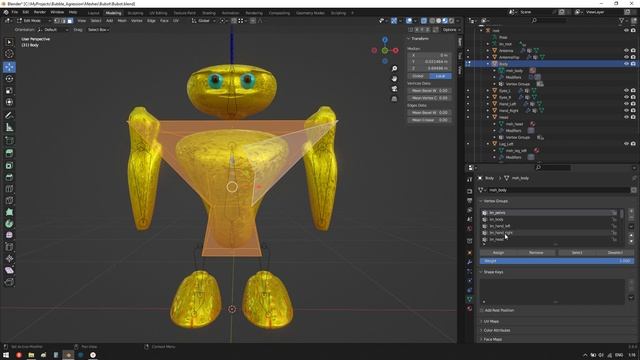The image size is (640, 360).
Task: Select the Loop Cut tool
Action: click(x=9, y=189)
